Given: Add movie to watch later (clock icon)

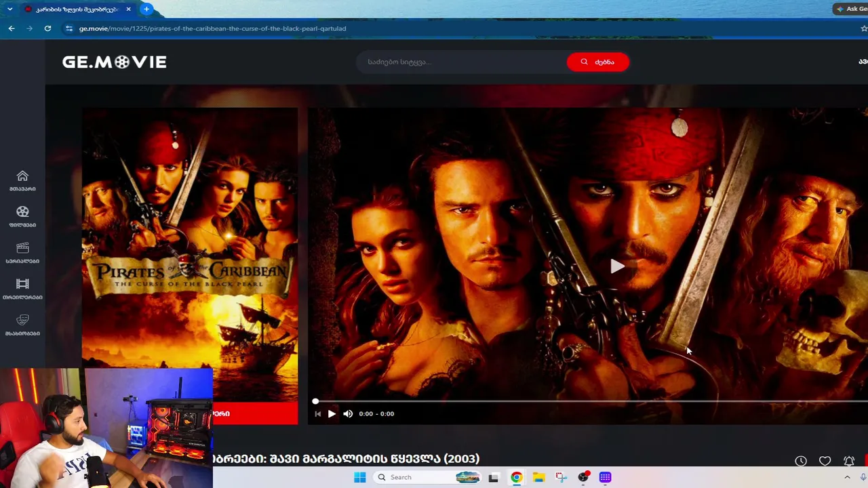Looking at the screenshot, I should (801, 461).
